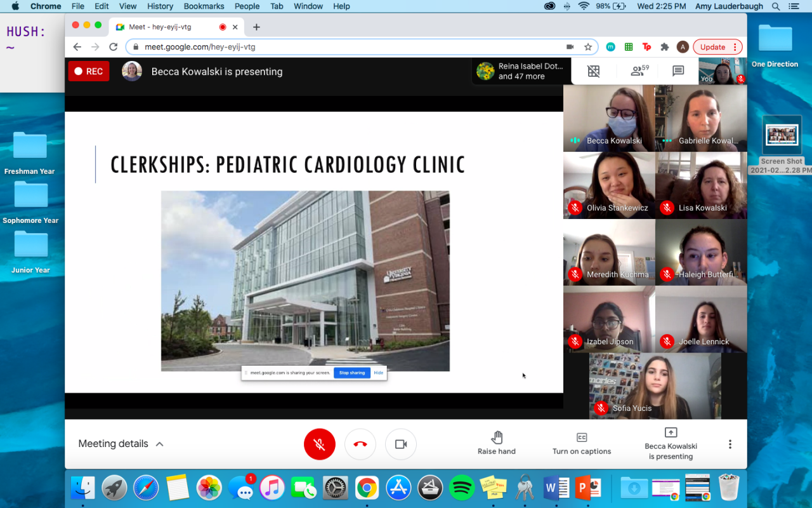Change the tile layout grid icon
The height and width of the screenshot is (508, 812).
[x=594, y=71]
